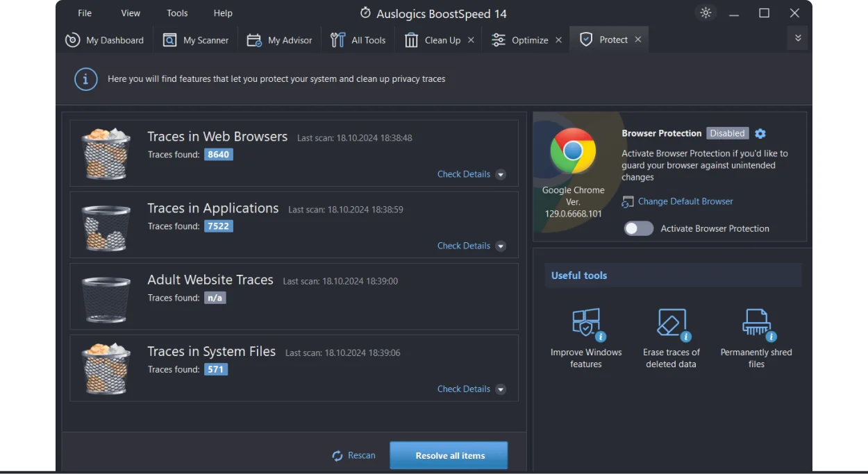
Task: Click the BoostSpeed stopwatch title icon
Action: pos(365,13)
